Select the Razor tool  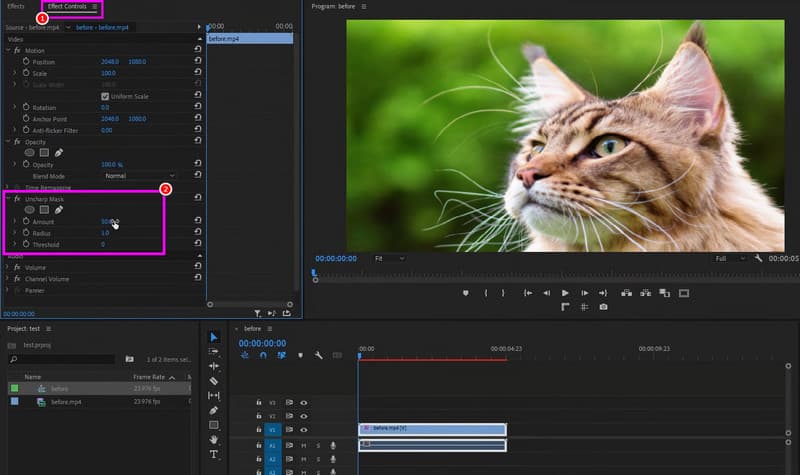click(214, 381)
